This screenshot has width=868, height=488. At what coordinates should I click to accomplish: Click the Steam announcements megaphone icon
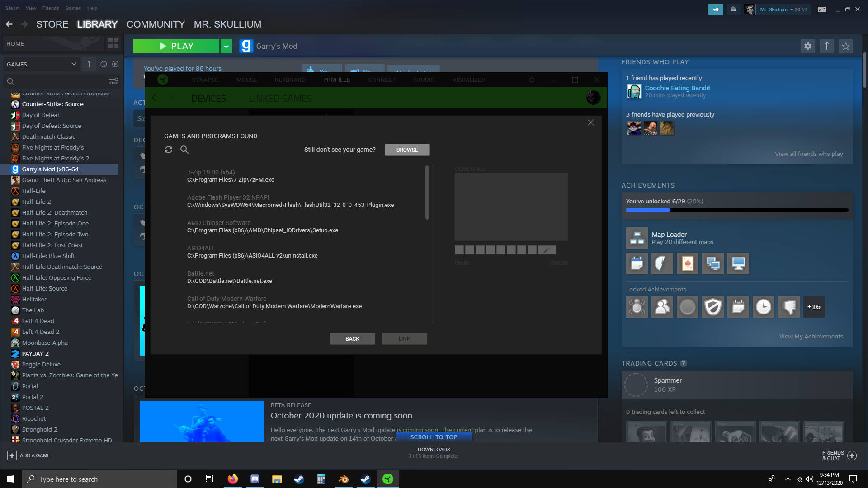pos(715,9)
